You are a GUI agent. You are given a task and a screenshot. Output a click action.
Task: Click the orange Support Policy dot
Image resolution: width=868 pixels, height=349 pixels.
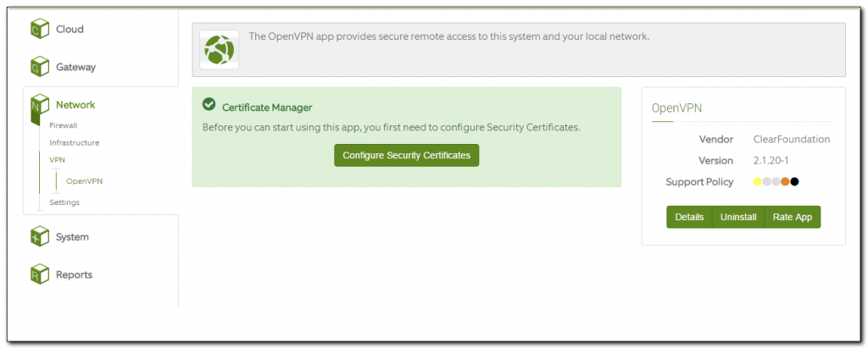click(786, 181)
